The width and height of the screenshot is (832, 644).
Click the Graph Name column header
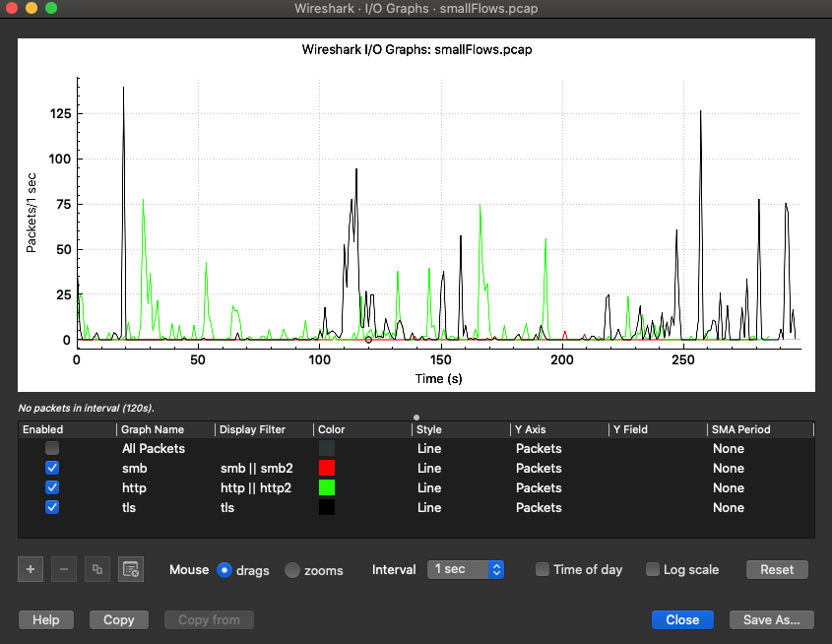click(165, 429)
